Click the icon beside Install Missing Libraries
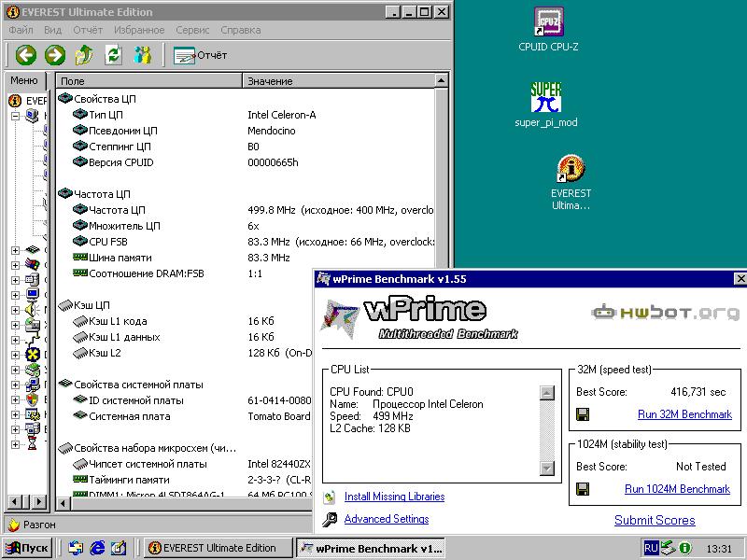This screenshot has width=747, height=560. coord(330,497)
